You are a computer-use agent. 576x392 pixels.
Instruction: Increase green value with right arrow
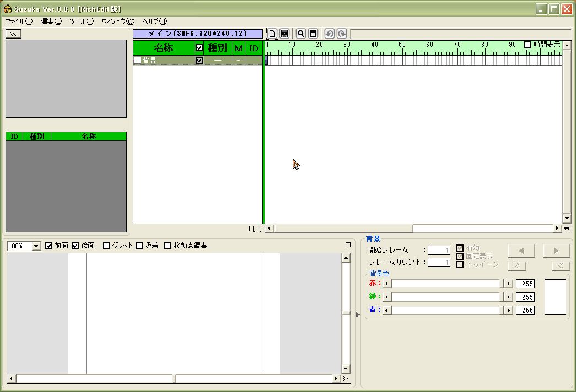(508, 297)
